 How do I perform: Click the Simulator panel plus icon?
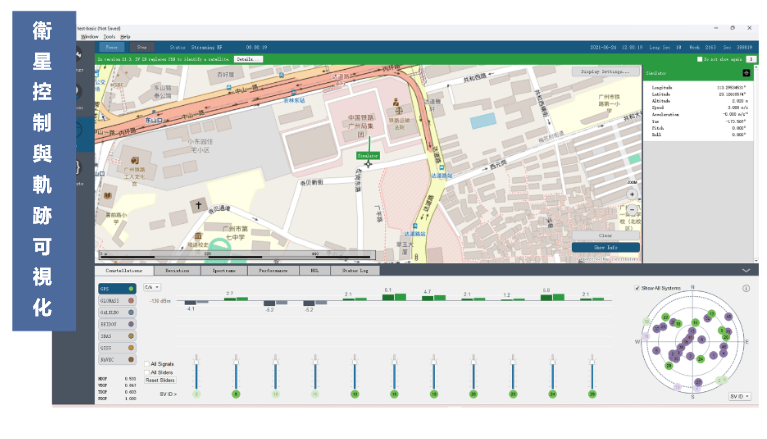pos(745,73)
